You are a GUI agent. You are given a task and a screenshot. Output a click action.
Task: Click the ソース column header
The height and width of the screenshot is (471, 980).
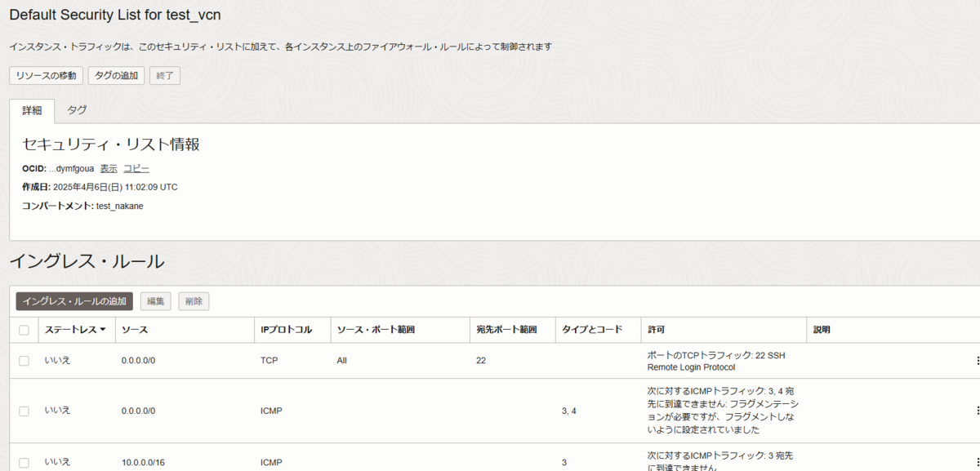tap(134, 330)
